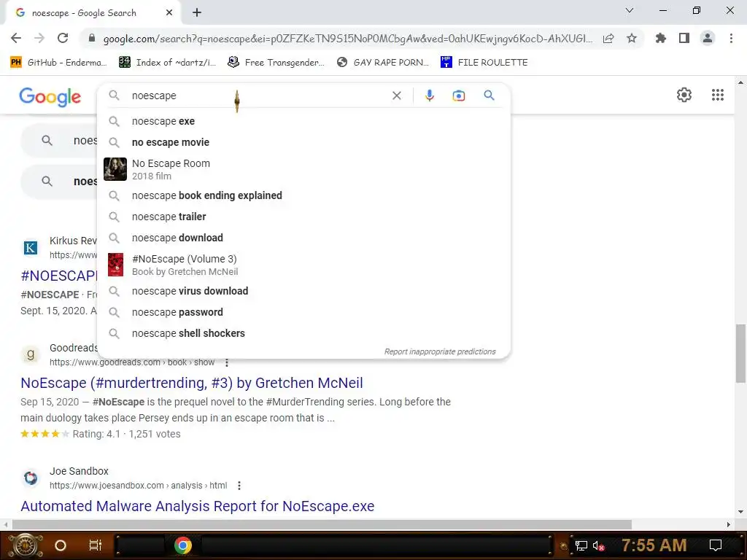
Task: Open a new browser tab
Action: [197, 13]
